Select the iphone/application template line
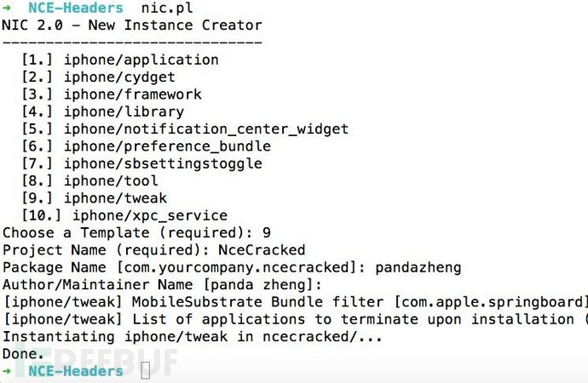Screen dimensions: 588x383 [x=120, y=60]
